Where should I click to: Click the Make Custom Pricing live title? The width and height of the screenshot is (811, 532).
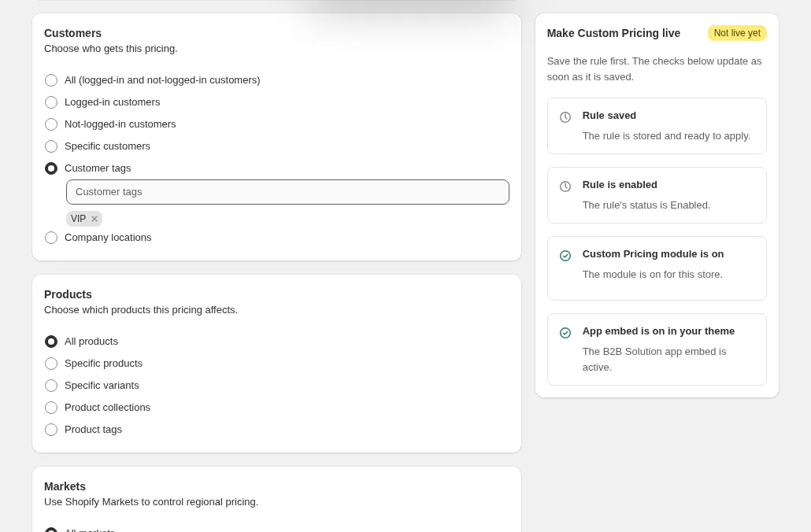pos(613,33)
